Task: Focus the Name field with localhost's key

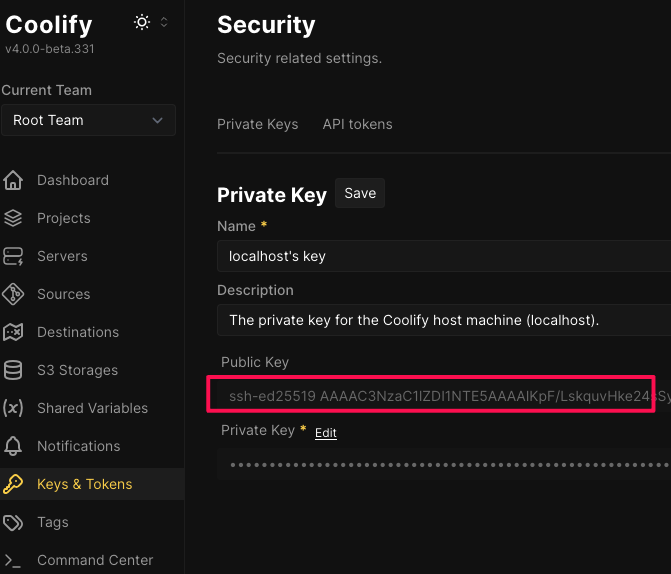Action: pyautogui.click(x=444, y=256)
